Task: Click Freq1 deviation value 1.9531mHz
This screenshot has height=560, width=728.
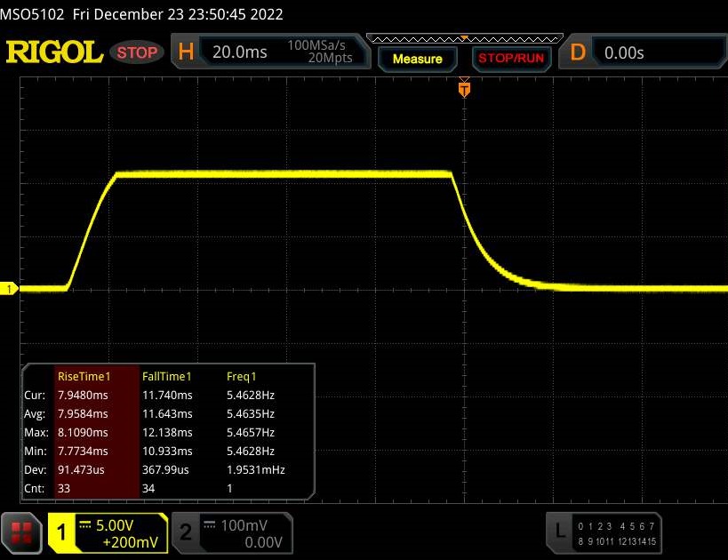Action: 256,469
